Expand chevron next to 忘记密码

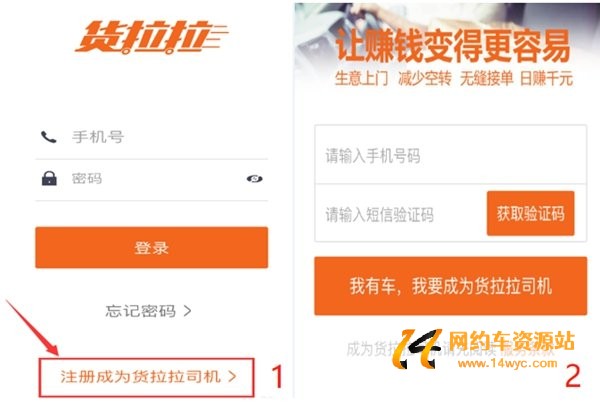[x=187, y=311]
